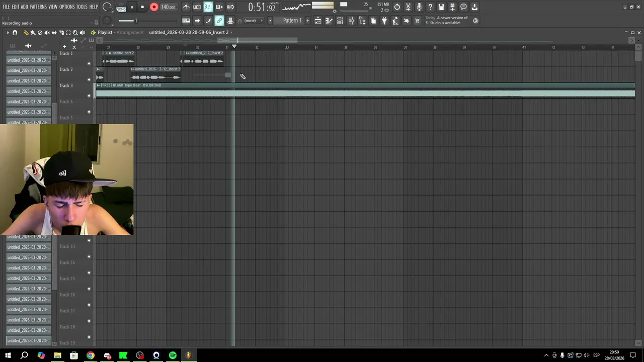
Task: Open the content library shopping cart icon
Action: 418,21
